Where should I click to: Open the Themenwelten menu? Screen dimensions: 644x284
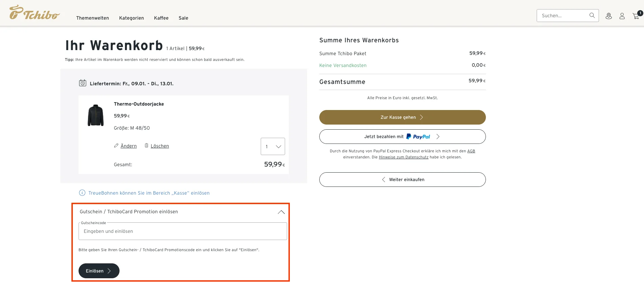tap(92, 18)
